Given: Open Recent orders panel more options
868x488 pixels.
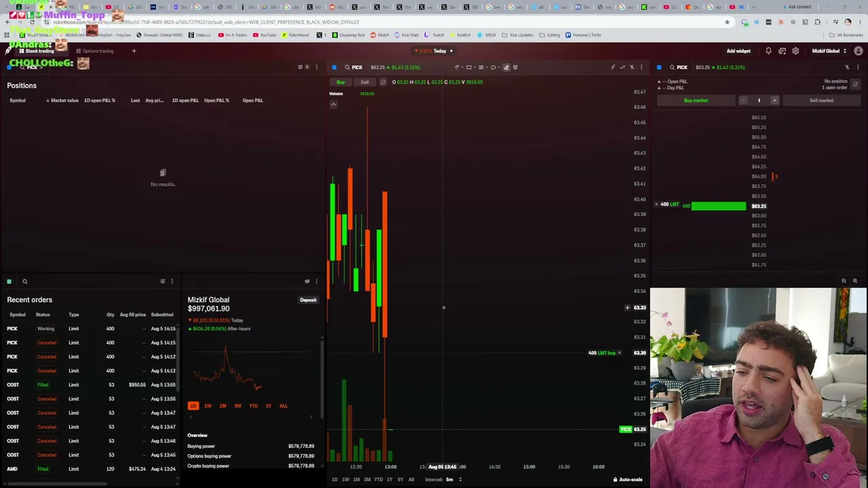Looking at the screenshot, I should point(172,281).
